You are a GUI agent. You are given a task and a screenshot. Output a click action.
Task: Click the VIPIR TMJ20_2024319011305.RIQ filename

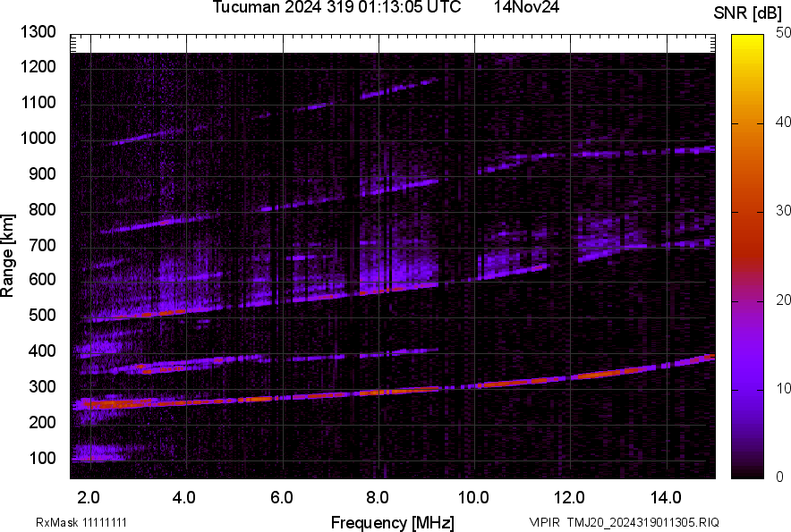coord(625,522)
